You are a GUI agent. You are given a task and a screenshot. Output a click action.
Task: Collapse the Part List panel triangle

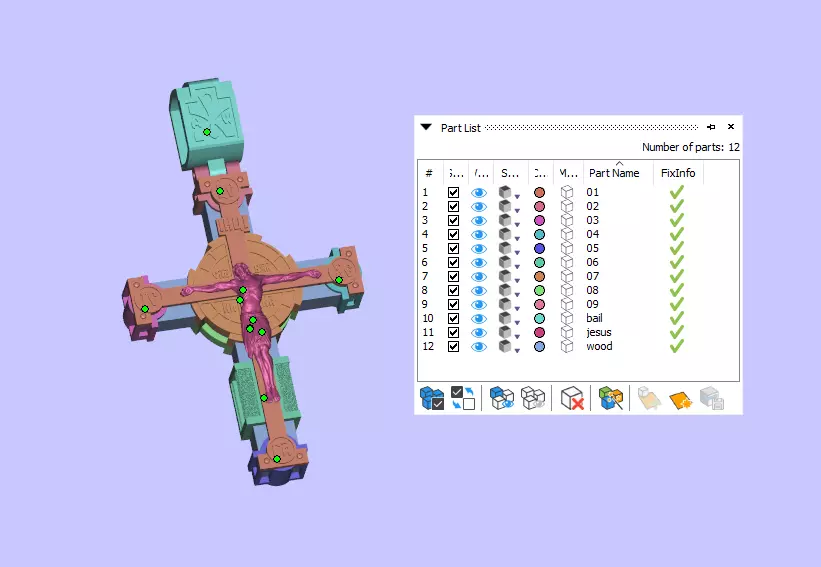click(426, 127)
